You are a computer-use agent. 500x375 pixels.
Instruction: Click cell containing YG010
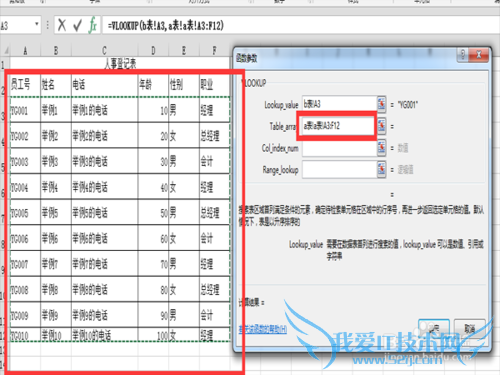click(x=25, y=335)
